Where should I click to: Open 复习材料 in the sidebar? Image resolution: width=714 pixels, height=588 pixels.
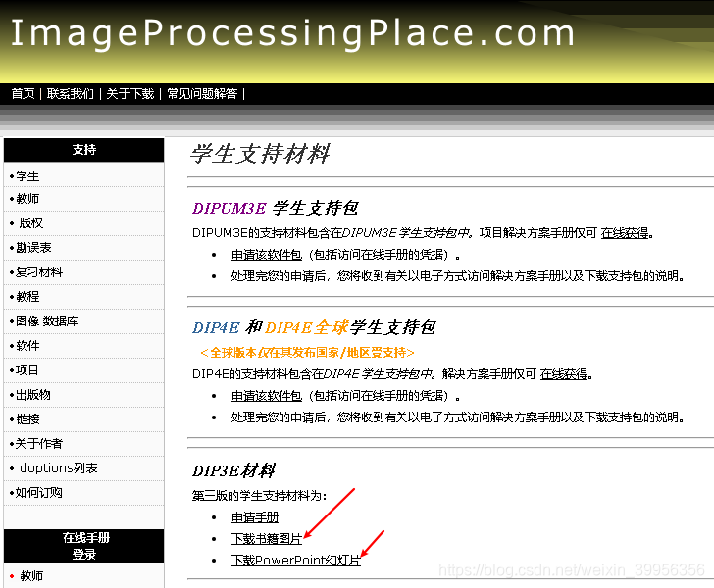tap(39, 272)
